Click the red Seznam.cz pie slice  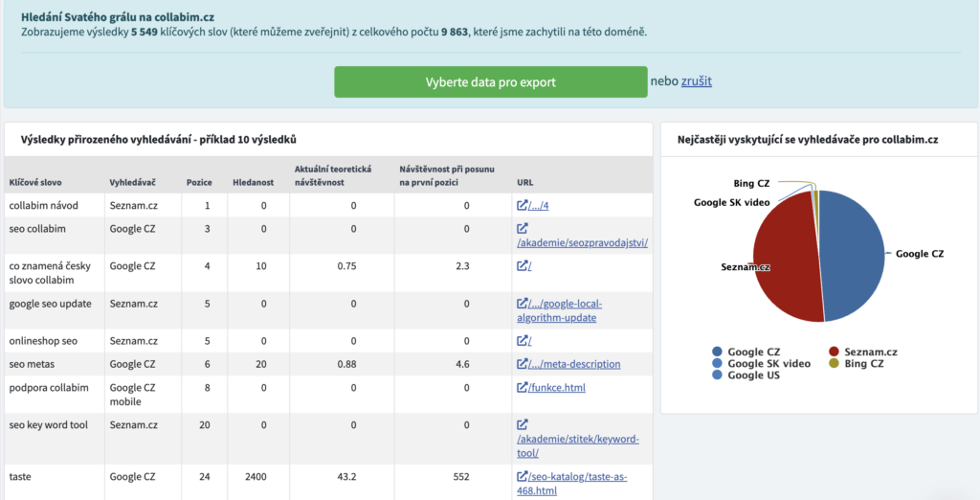[787, 257]
